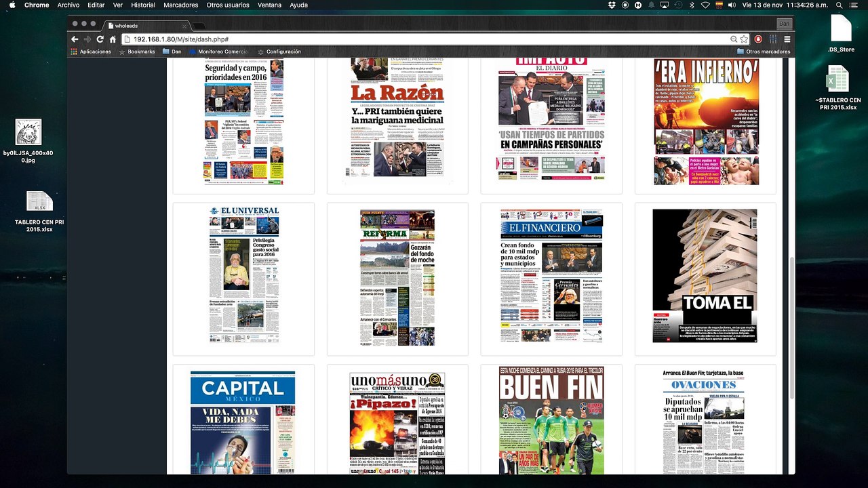
Task: Open the 'ERA INFIERNO' cover thumbnail
Action: [707, 122]
